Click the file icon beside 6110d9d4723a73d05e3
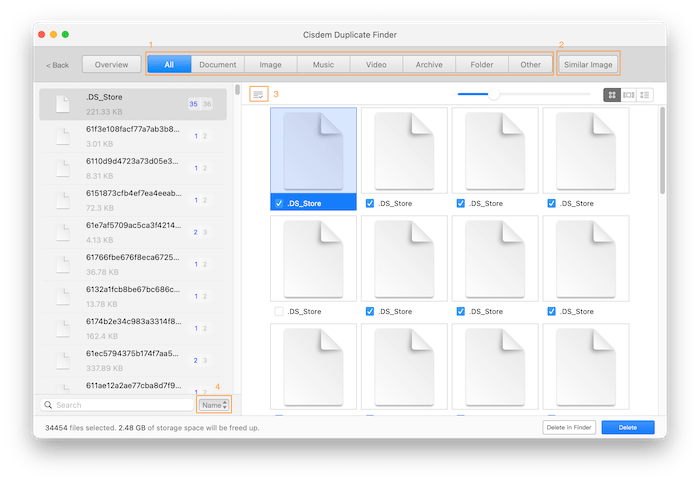 [x=63, y=168]
